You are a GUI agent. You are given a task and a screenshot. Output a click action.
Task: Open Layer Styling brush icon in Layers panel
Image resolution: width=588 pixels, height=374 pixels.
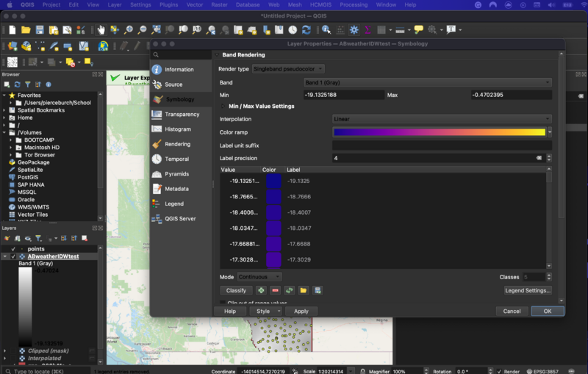pos(7,238)
